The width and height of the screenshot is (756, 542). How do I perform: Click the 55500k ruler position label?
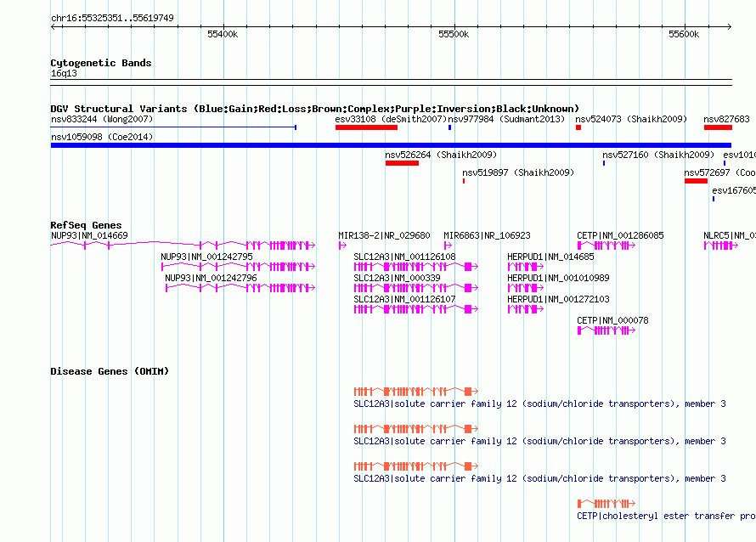[454, 34]
